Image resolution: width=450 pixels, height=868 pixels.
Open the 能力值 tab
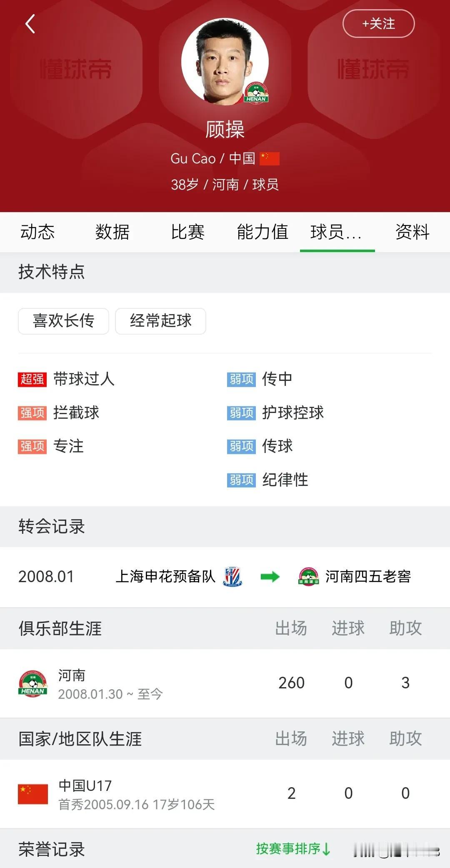coord(262,232)
